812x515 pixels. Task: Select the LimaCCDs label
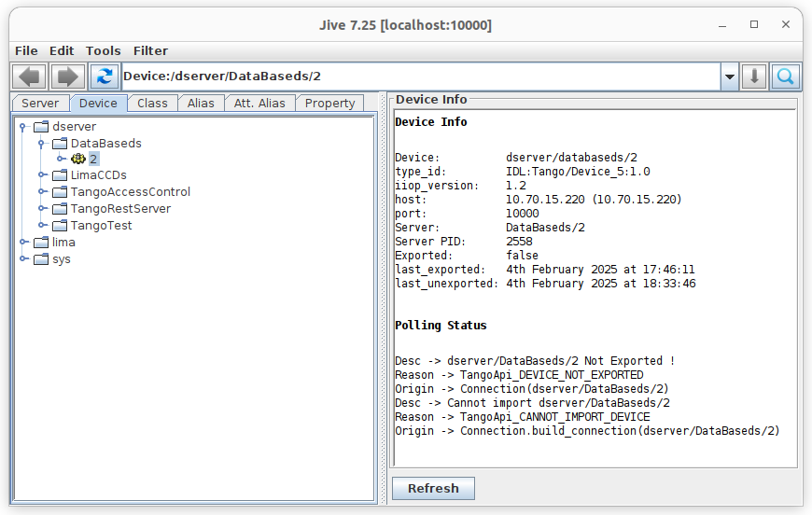(x=98, y=175)
